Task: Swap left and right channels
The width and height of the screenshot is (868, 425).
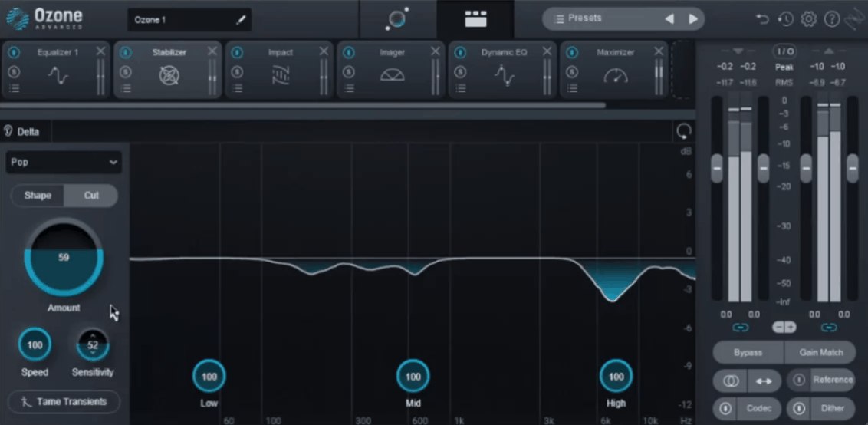Action: (764, 381)
